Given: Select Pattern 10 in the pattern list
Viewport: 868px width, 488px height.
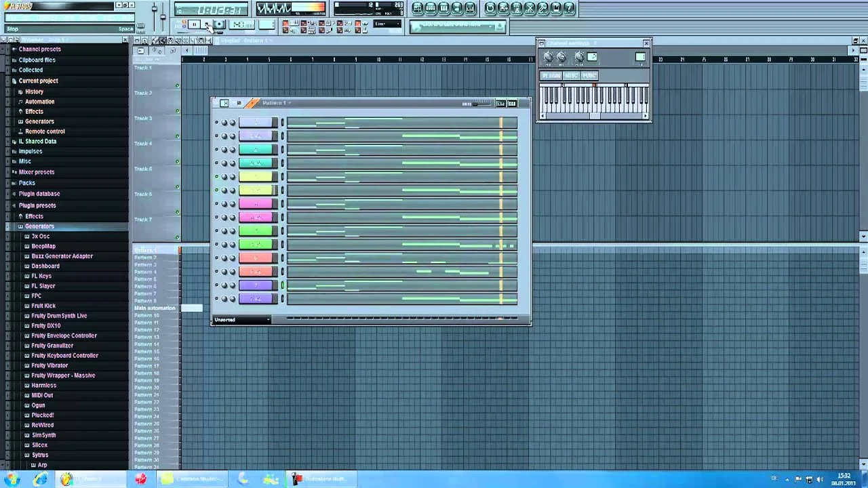Looking at the screenshot, I should pyautogui.click(x=146, y=316).
